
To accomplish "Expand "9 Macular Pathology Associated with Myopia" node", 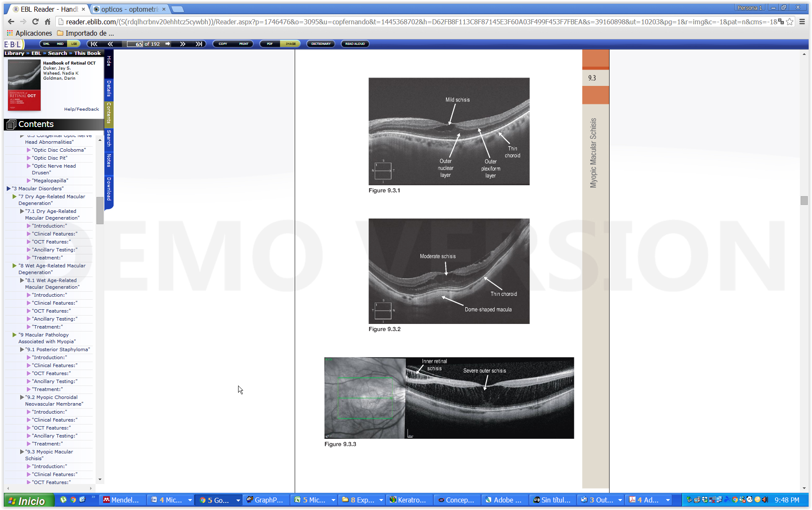I will click(15, 335).
